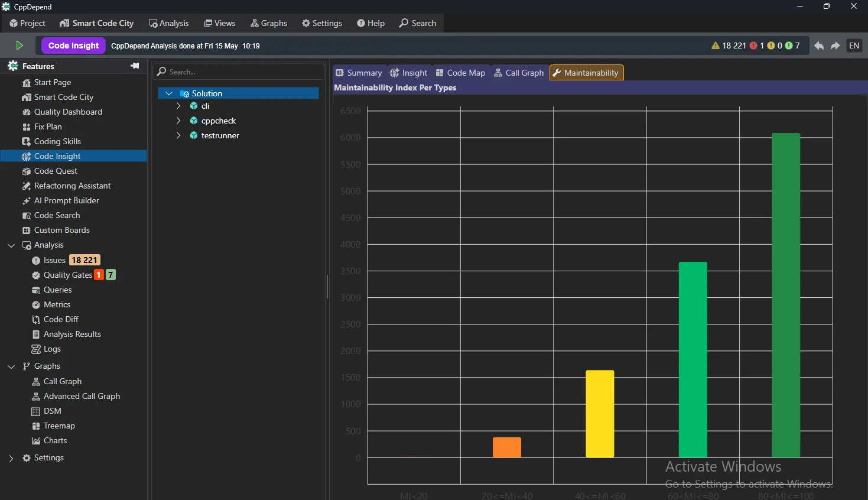Screen dimensions: 868x500
Task: Click the green passed quality gates icon
Action: click(x=789, y=46)
